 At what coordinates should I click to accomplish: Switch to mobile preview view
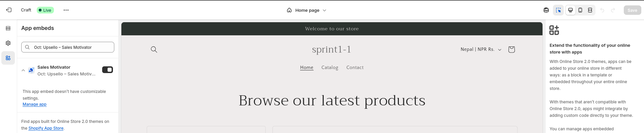click(580, 10)
